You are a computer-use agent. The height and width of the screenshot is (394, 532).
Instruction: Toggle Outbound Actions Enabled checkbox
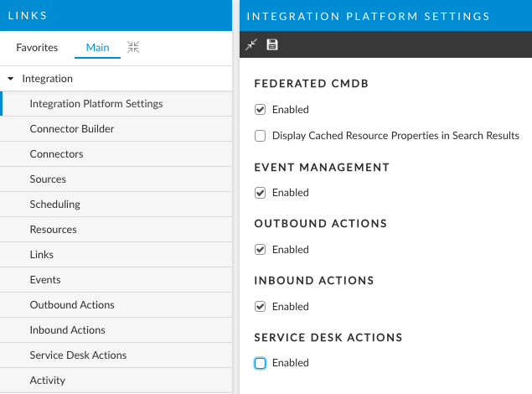[261, 250]
